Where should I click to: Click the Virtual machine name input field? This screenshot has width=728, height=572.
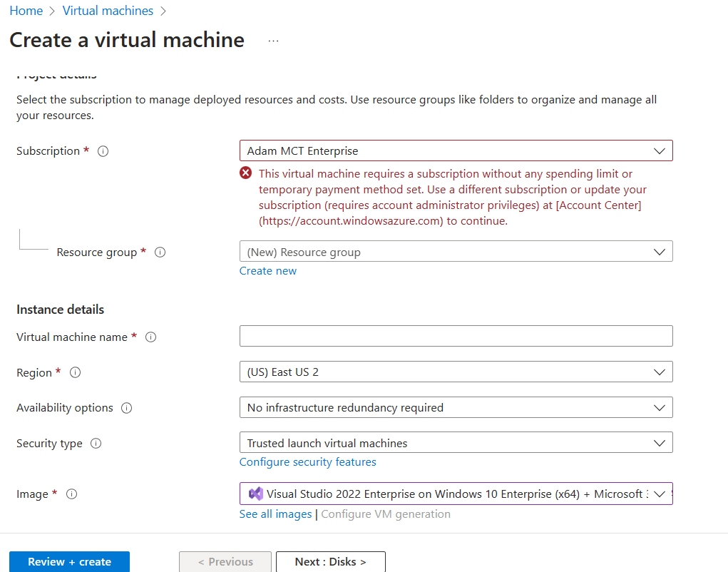tap(456, 336)
